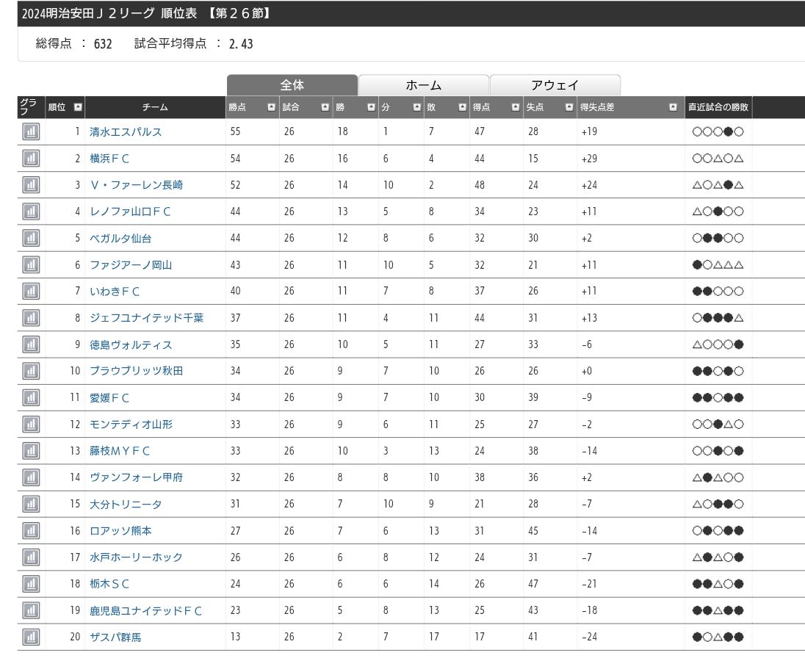This screenshot has height=672, width=805.
Task: Click graph icon for 清水エスパルス row
Action: pos(31,132)
